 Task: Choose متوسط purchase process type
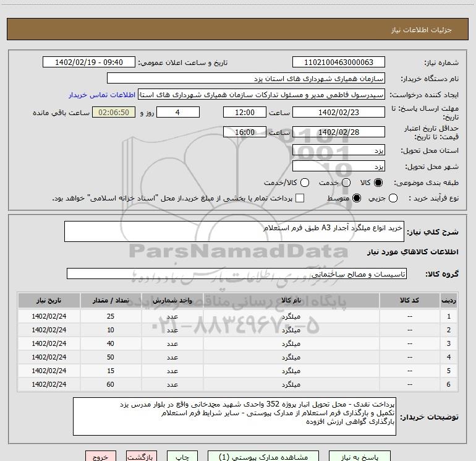pos(357,198)
